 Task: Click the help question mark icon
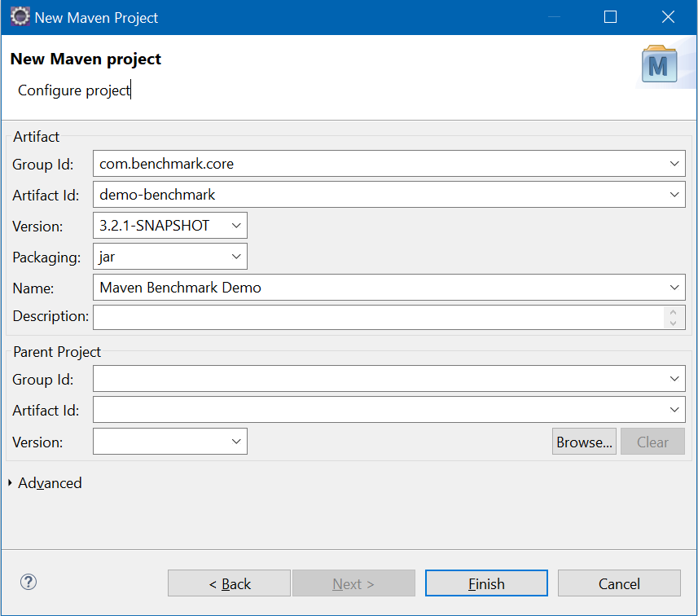pyautogui.click(x=29, y=582)
